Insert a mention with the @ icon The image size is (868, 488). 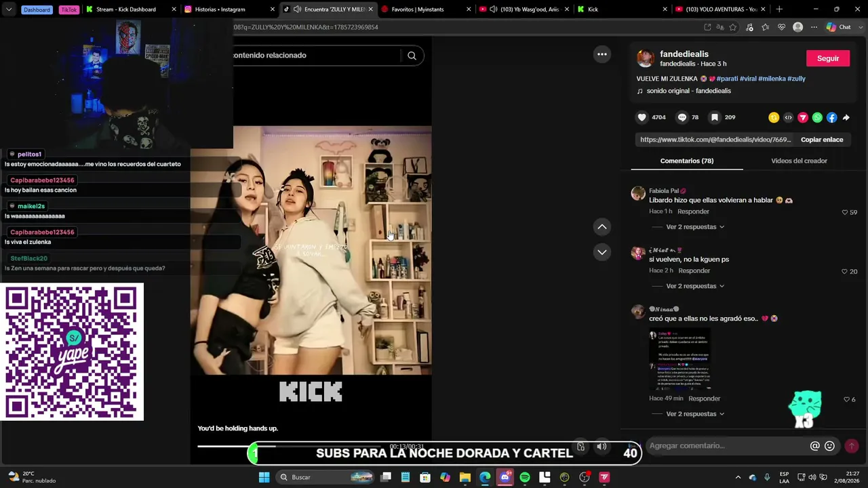pyautogui.click(x=815, y=446)
